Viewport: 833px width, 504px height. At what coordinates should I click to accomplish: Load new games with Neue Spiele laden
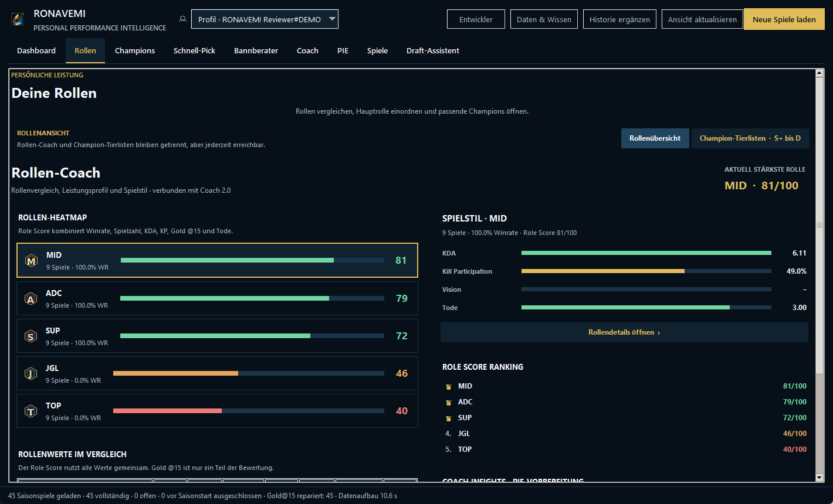(784, 19)
